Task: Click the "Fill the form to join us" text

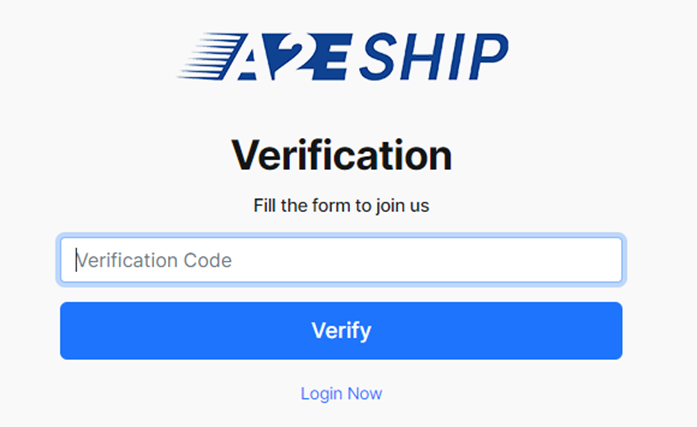Action: click(x=341, y=207)
